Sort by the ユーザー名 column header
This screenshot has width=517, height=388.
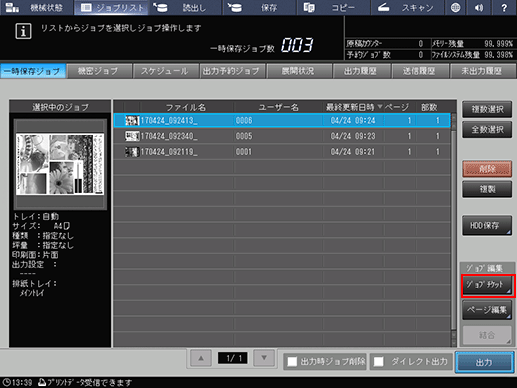[x=278, y=107]
